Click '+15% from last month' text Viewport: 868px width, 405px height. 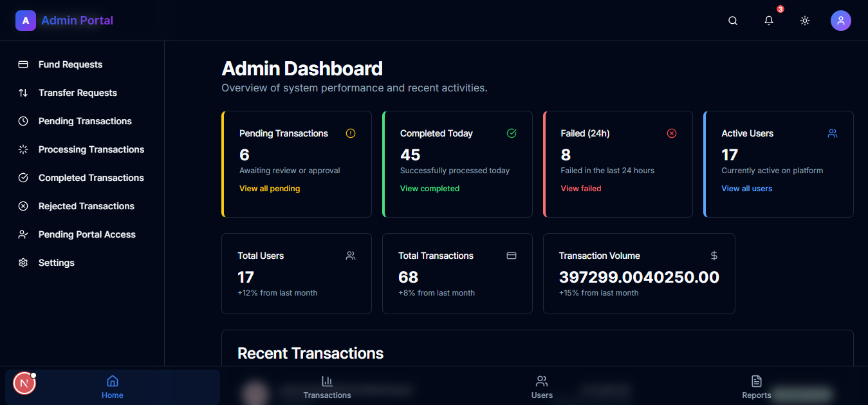[599, 293]
